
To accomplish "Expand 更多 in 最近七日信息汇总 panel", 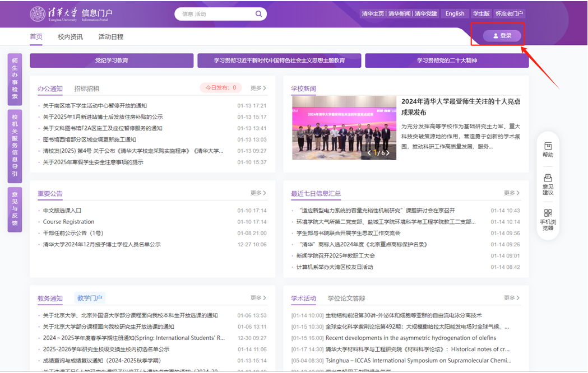I will (512, 193).
